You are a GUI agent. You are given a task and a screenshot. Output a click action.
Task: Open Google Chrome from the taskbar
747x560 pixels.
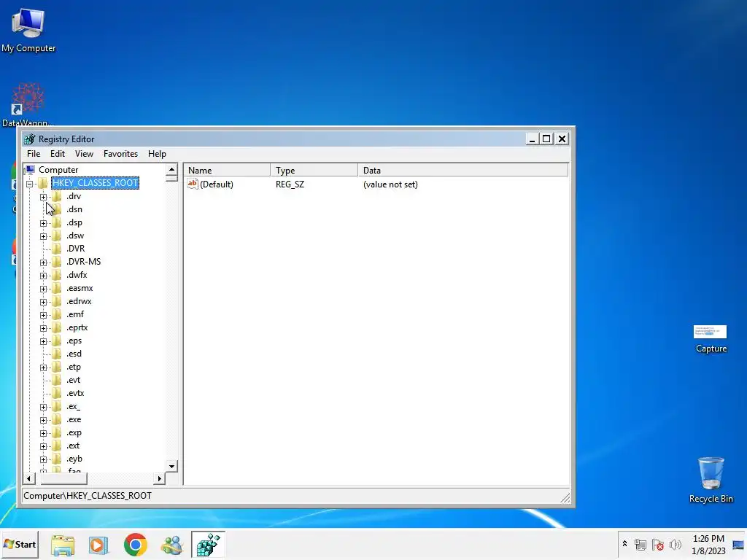135,545
